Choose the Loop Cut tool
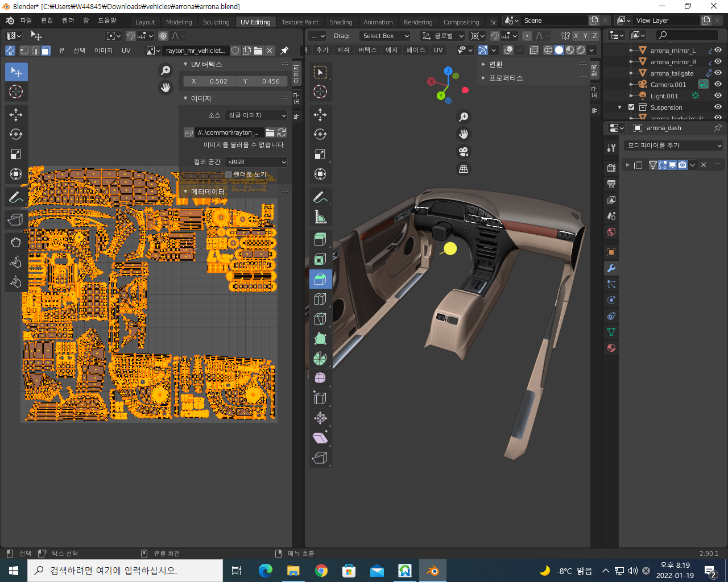 [x=320, y=299]
